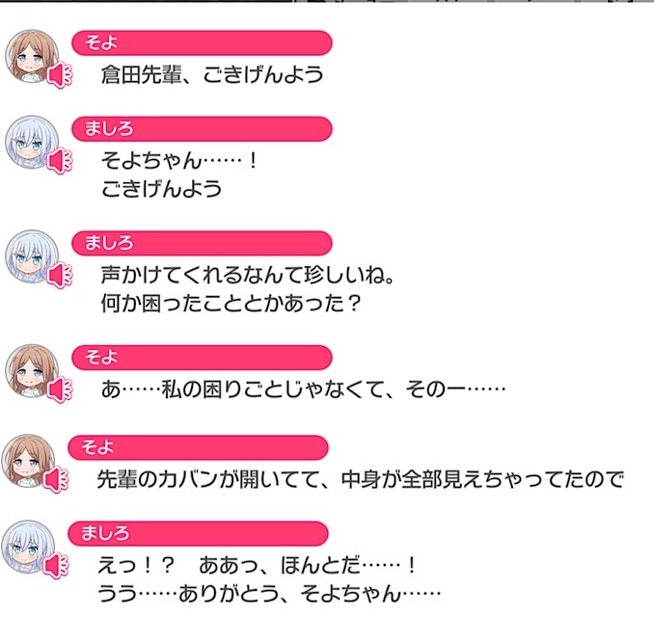This screenshot has width=654, height=644.
Task: Click Soyo's avatar beside 倉田先輩 message
Action: [x=31, y=56]
